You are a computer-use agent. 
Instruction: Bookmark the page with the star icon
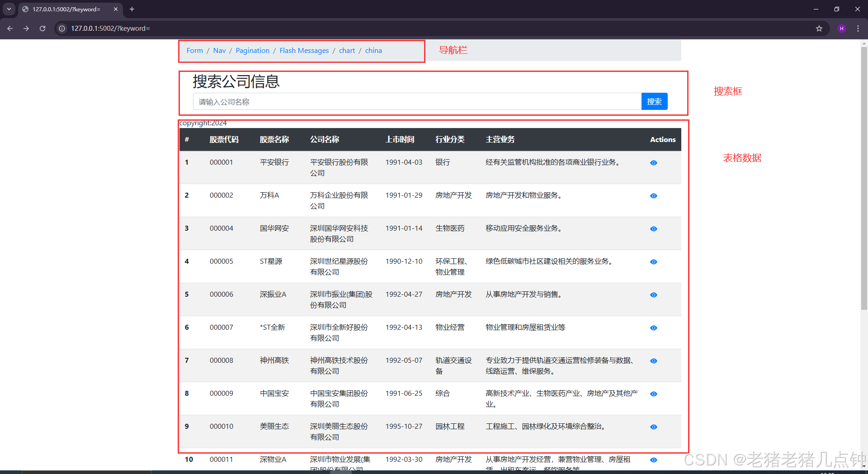(x=819, y=28)
